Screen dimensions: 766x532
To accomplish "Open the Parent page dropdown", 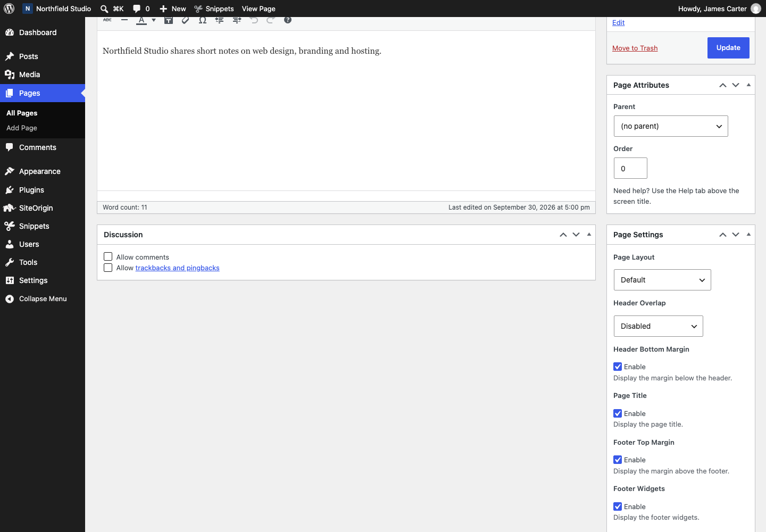I will 671,126.
